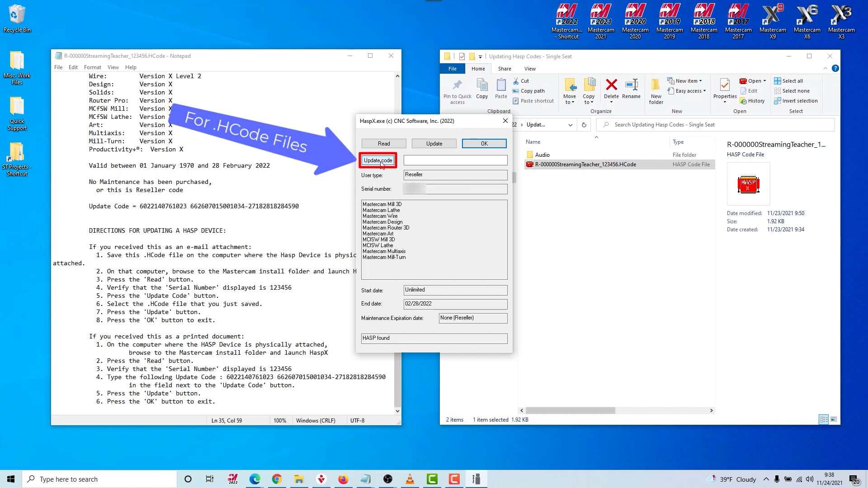Open Mastercam X9 desktop icon
868x488 pixels.
773,21
